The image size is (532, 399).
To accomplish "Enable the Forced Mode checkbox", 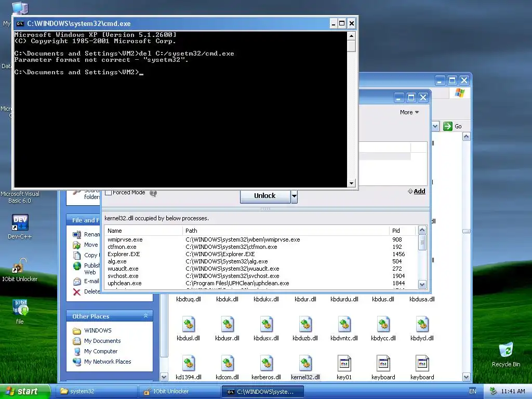I will pos(109,192).
